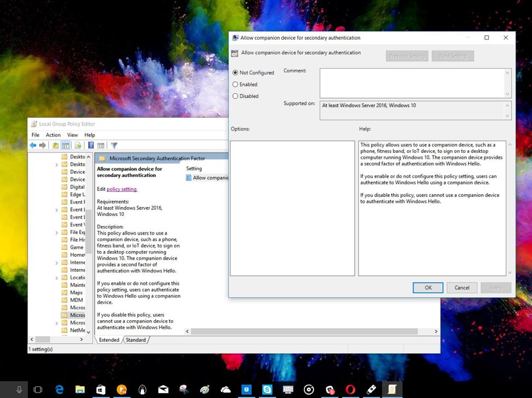Click the OK button in the policy dialog

[x=427, y=287]
